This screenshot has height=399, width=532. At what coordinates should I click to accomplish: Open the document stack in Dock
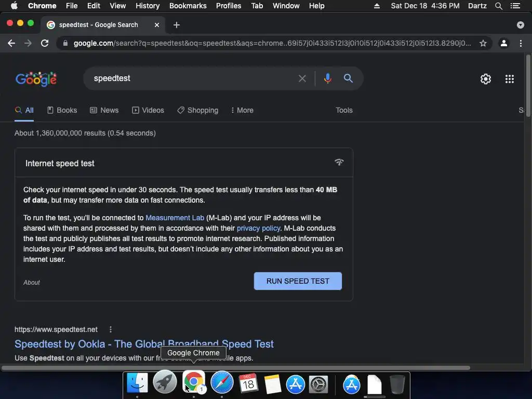click(374, 384)
